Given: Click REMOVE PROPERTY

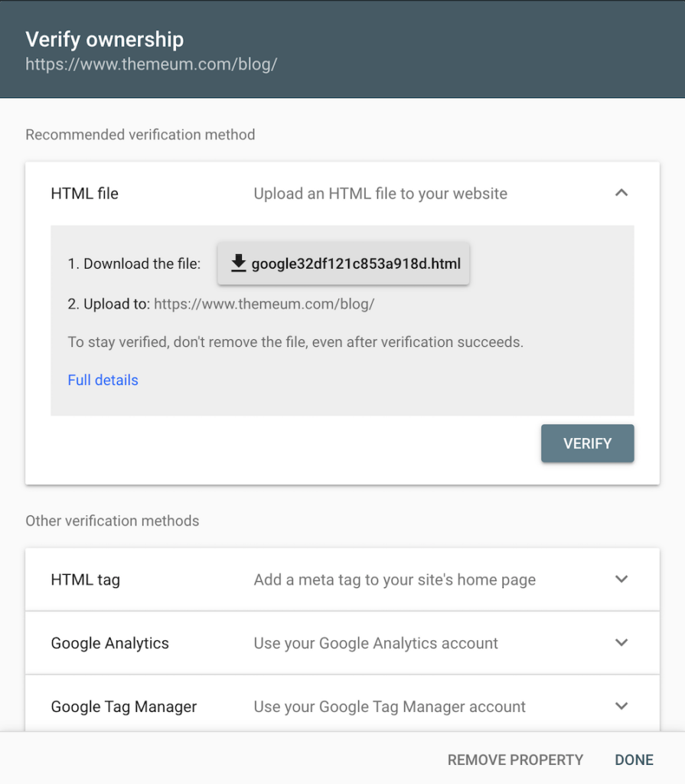Looking at the screenshot, I should [515, 759].
